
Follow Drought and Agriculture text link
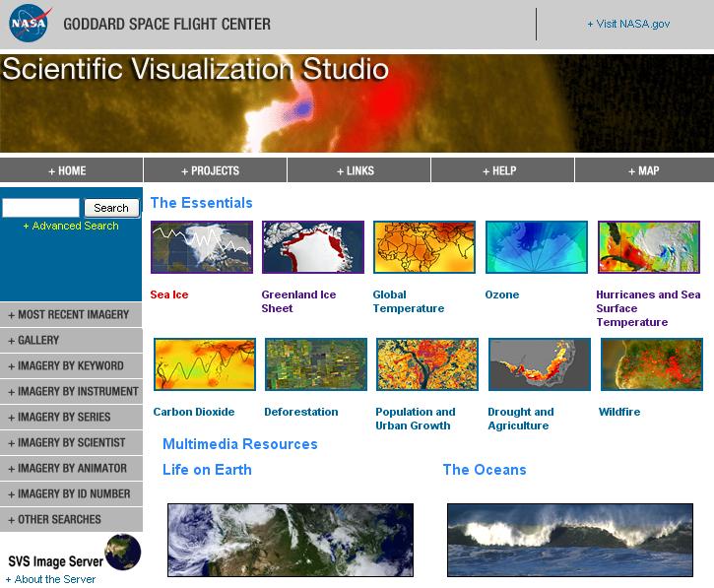(x=521, y=419)
